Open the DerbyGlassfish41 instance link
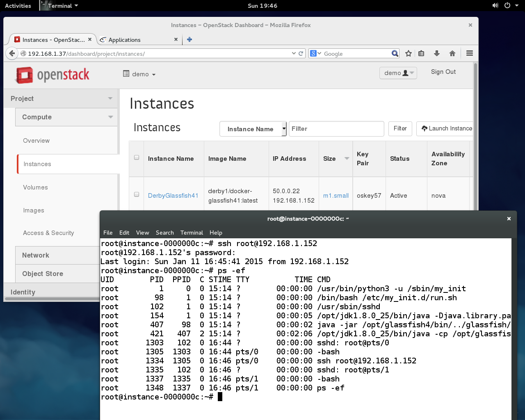Image resolution: width=525 pixels, height=420 pixels. 173,196
